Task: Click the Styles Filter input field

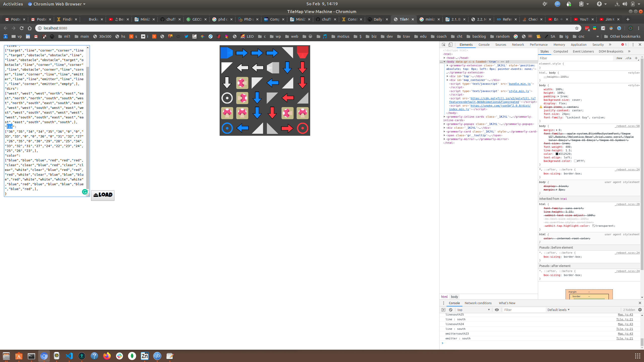Action: tap(576, 58)
